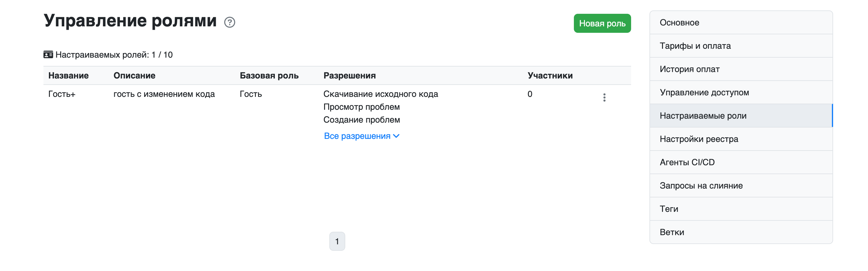Open the Ветки section

point(741,232)
